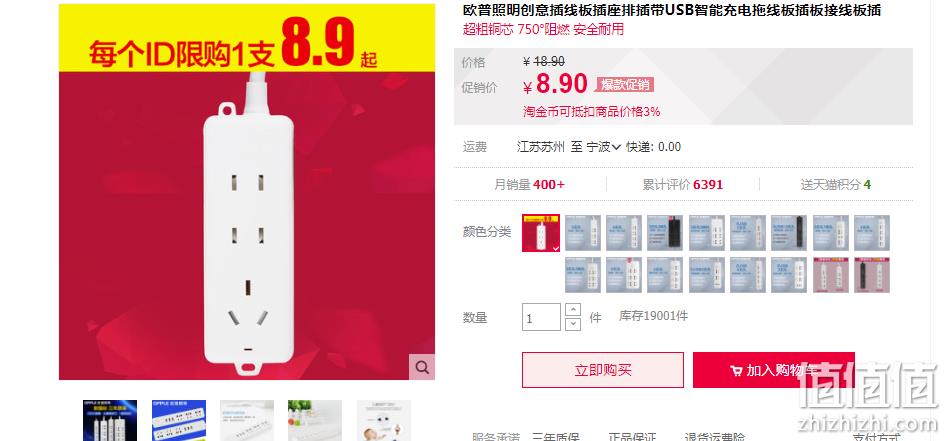Click 加入购物车 add to cart button
This screenshot has height=441, width=947.
point(774,370)
